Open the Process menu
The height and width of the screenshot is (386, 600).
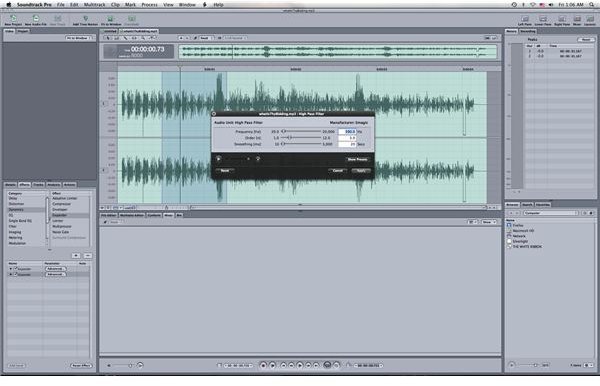tap(149, 5)
